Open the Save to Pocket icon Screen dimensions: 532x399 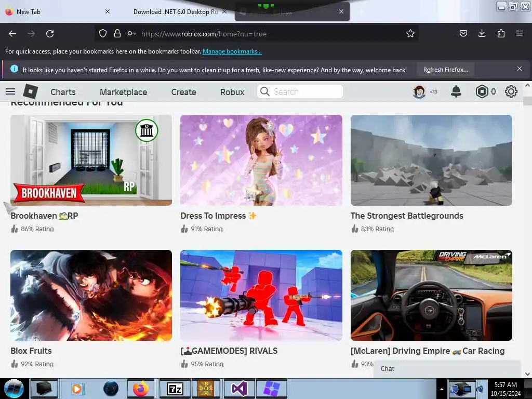tap(463, 33)
